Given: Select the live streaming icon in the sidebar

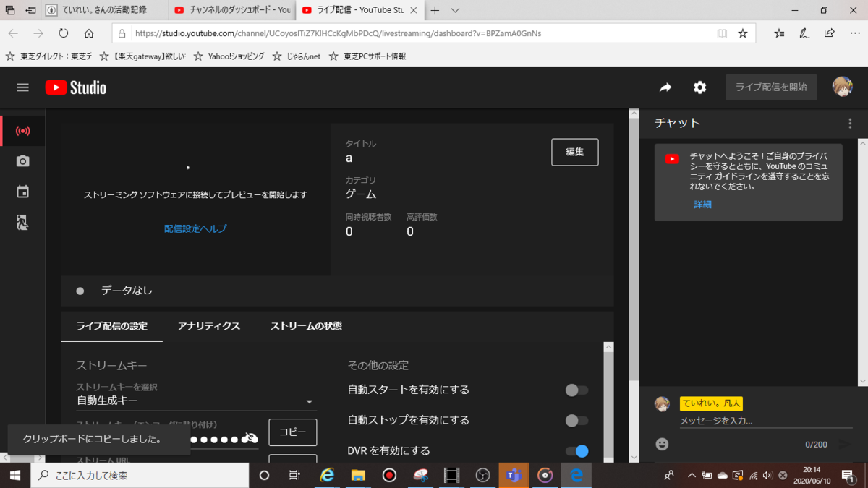Looking at the screenshot, I should click(x=22, y=131).
